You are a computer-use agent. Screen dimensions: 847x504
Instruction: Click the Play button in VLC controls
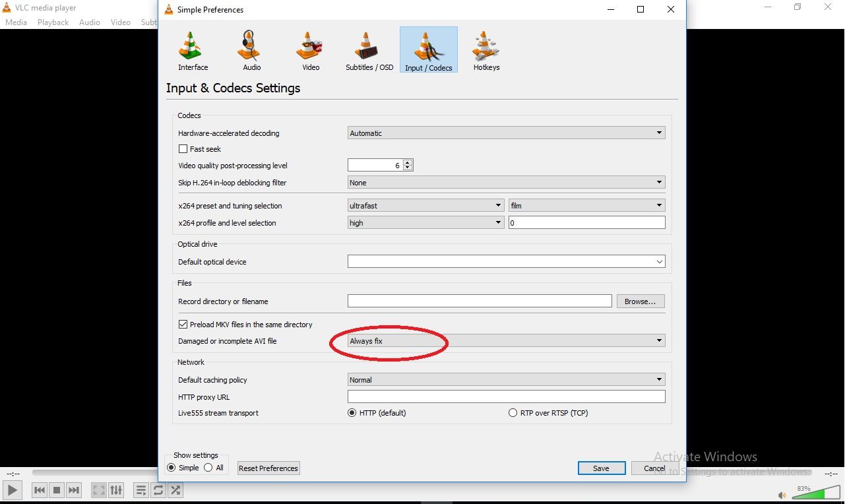pos(13,490)
